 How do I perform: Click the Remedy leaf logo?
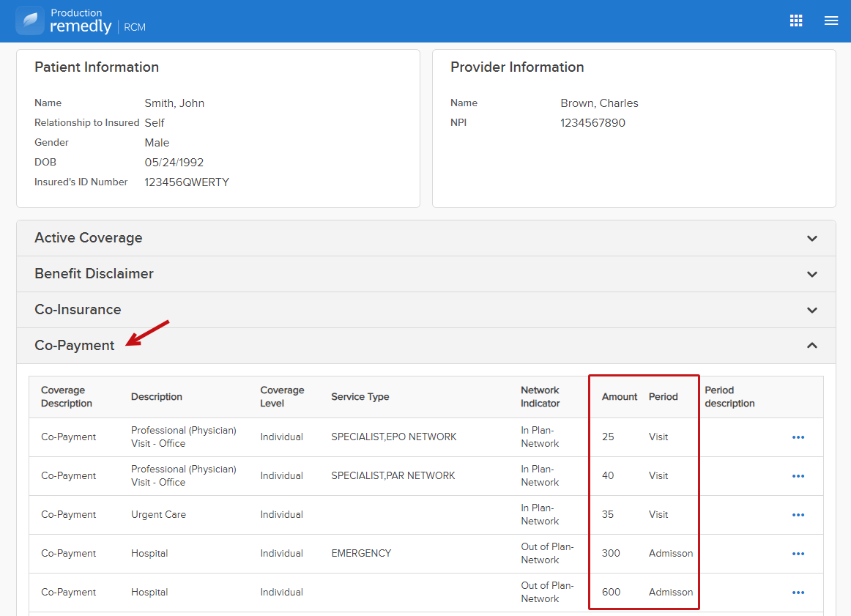30,21
